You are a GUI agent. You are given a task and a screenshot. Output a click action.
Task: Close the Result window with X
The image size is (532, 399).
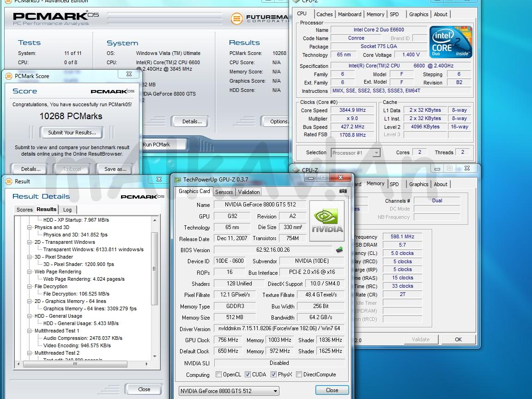coord(159,179)
